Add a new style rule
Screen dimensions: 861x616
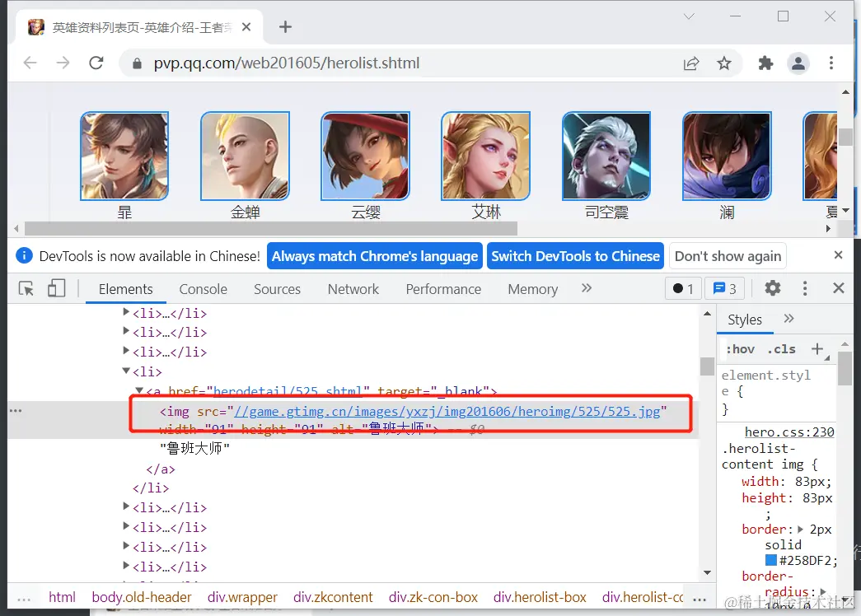(817, 349)
